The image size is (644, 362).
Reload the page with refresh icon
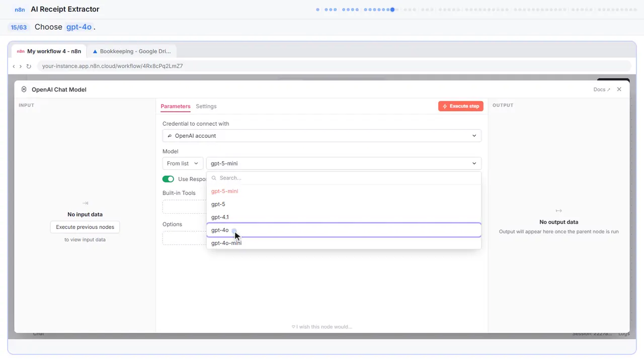tap(29, 66)
